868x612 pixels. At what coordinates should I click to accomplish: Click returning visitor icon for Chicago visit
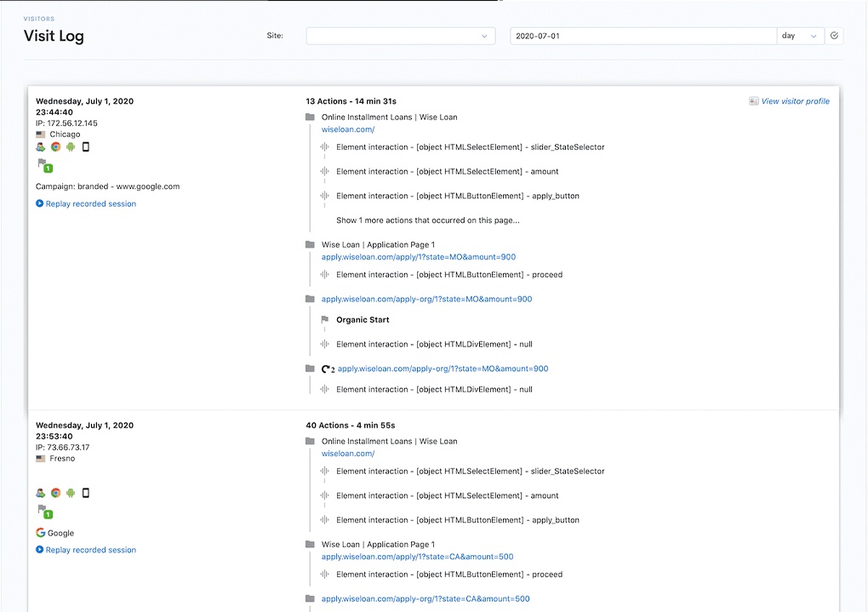pyautogui.click(x=40, y=146)
